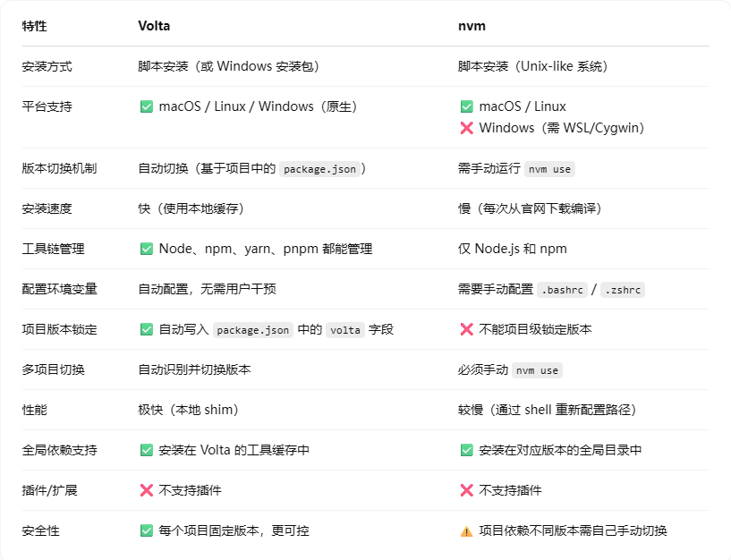
Task: Click the green checkmark beside Volta's macOS / Linux / Windows（原生）
Action: (x=147, y=107)
